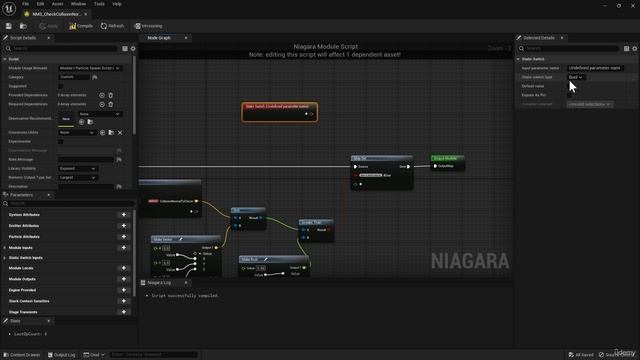Open Module Usage Bitmask dropdown

tap(90, 68)
